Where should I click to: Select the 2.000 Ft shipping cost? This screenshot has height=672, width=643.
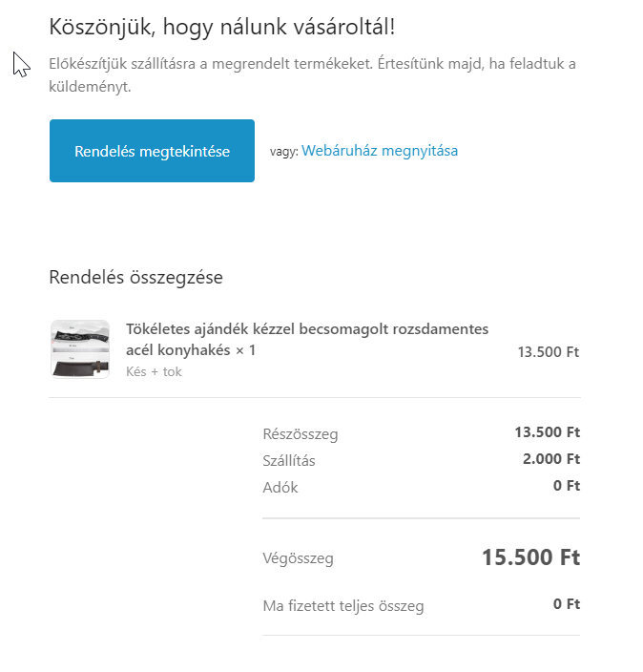coord(551,459)
